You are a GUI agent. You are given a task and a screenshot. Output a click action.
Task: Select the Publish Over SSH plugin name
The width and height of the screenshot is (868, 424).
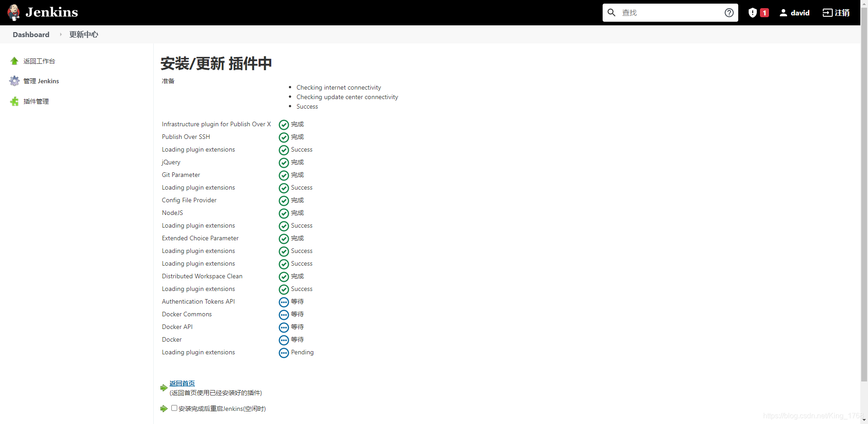point(186,137)
